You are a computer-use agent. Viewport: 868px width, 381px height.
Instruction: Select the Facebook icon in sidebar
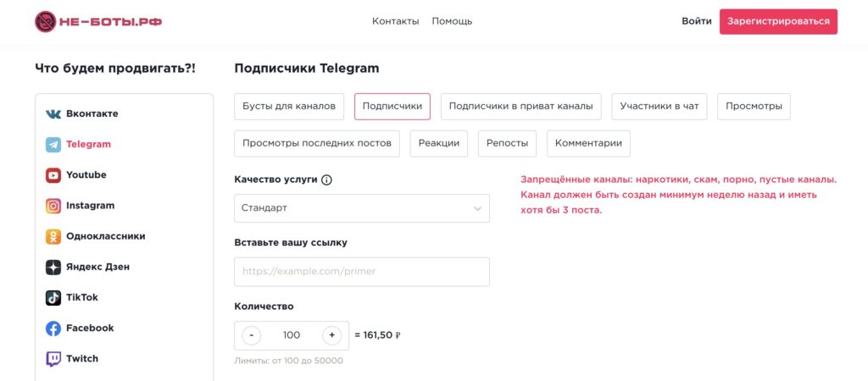coord(53,329)
